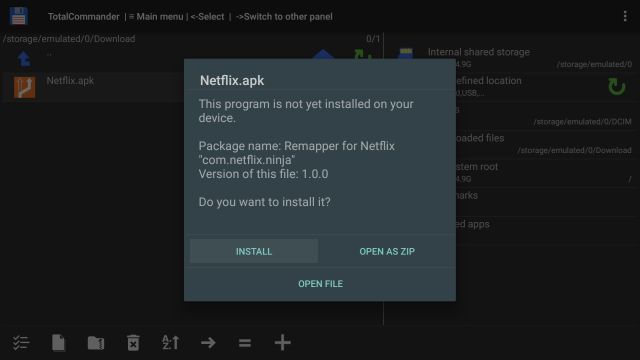Click the com.netflix.ninja package name text

[247, 160]
